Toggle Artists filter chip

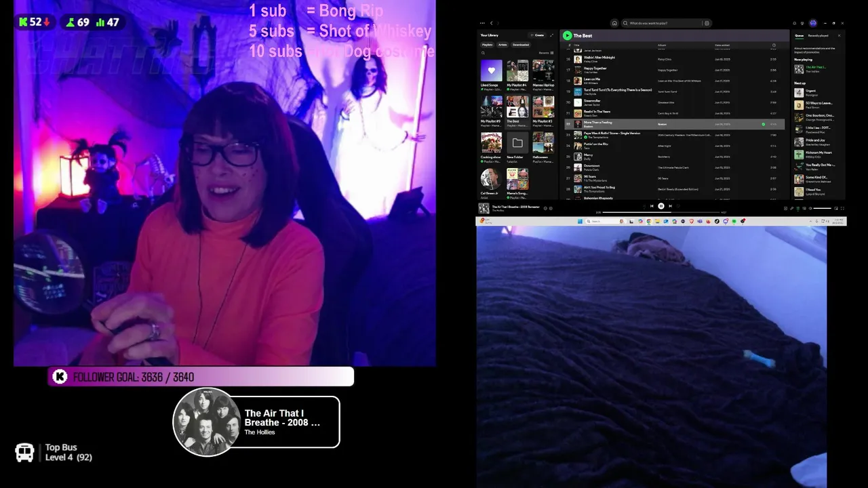pos(502,45)
